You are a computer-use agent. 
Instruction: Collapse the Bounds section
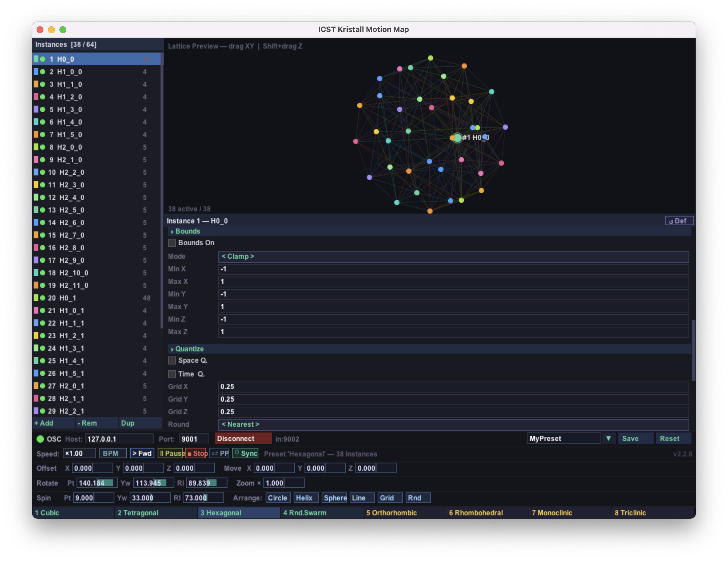[x=429, y=231]
